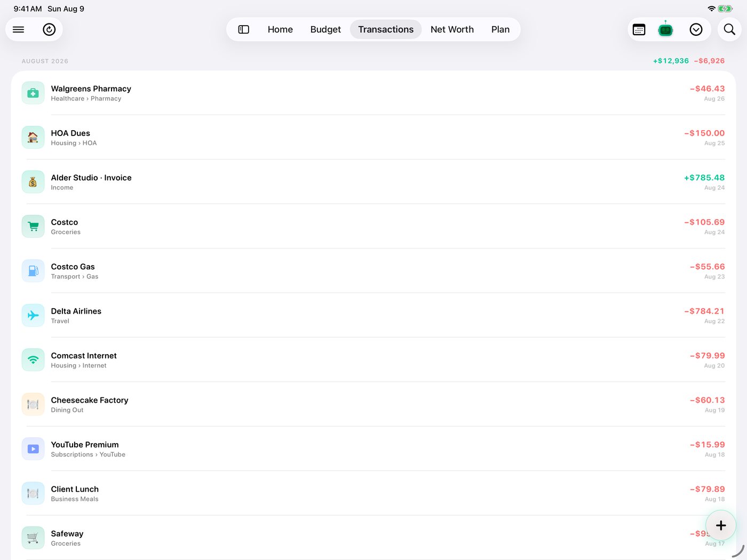This screenshot has width=747, height=560.
Task: Expand the circled chevron-down menu
Action: tap(696, 29)
